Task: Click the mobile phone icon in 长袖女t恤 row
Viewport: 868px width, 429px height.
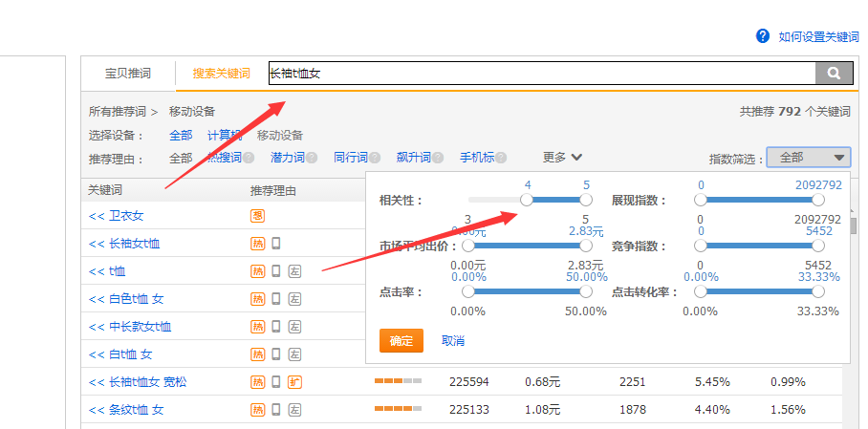Action: click(276, 244)
